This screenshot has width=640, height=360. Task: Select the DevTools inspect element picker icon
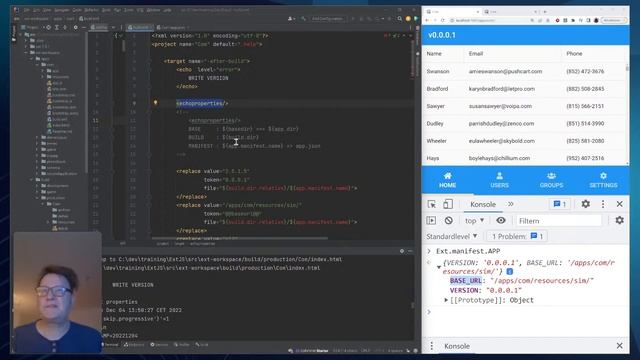pyautogui.click(x=431, y=204)
